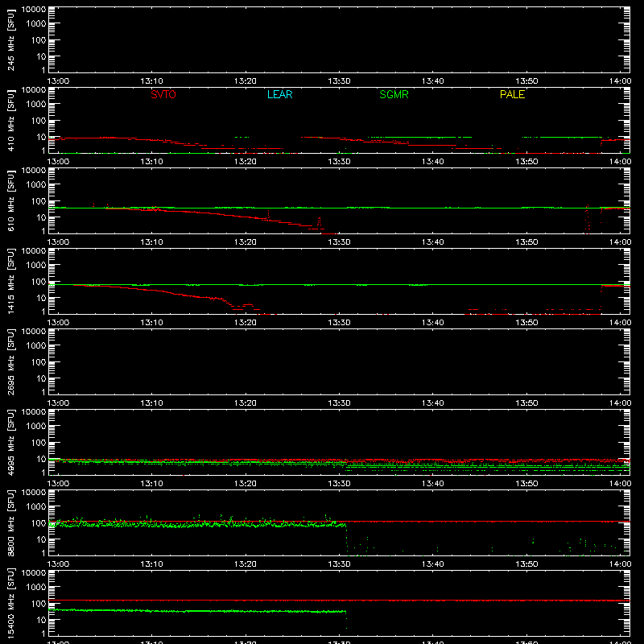Click the 1000 y-axis label of the 2695 MHz panel
This screenshot has height=644, width=644.
[x=36, y=346]
